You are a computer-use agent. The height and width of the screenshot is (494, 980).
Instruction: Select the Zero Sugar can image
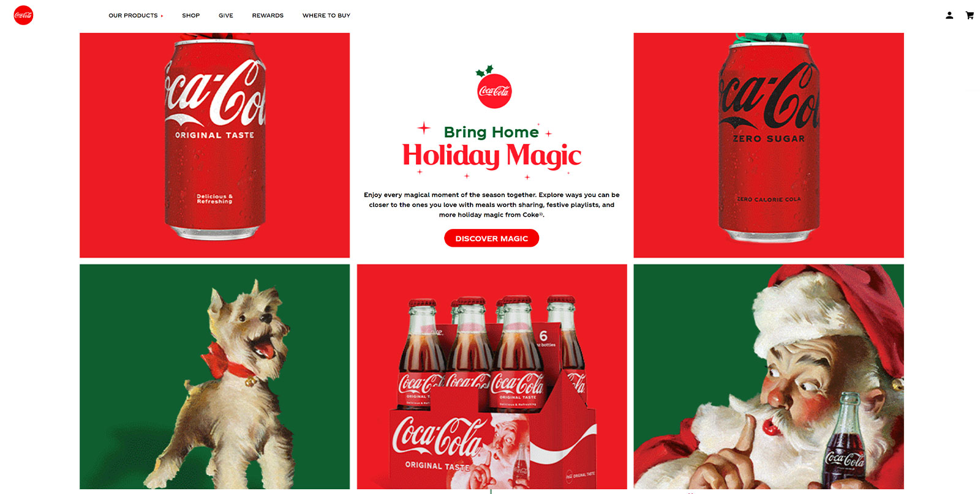point(769,145)
